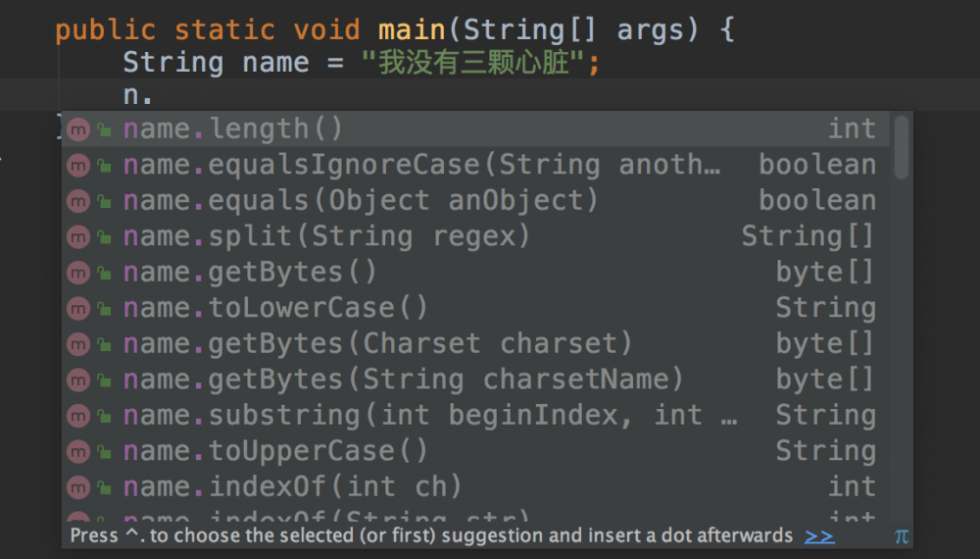Pick name.getBytes() with no arguments
Screen dimensions: 980x559
(x=250, y=273)
